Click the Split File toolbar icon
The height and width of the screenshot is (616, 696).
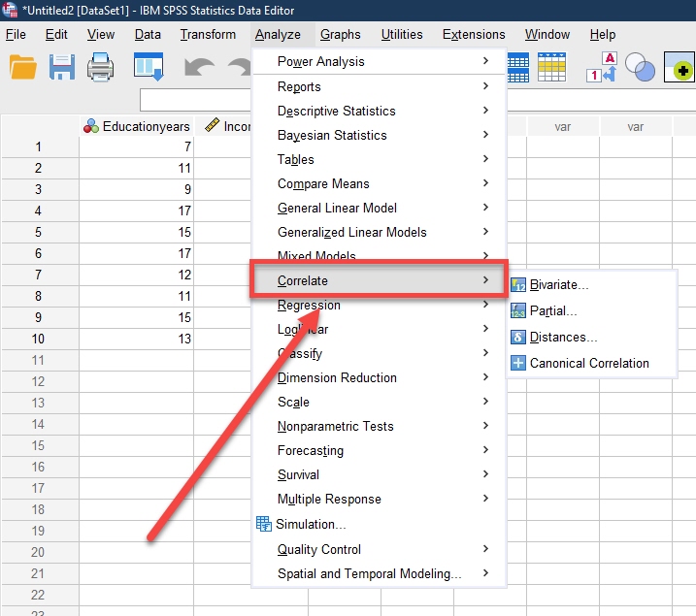click(518, 67)
